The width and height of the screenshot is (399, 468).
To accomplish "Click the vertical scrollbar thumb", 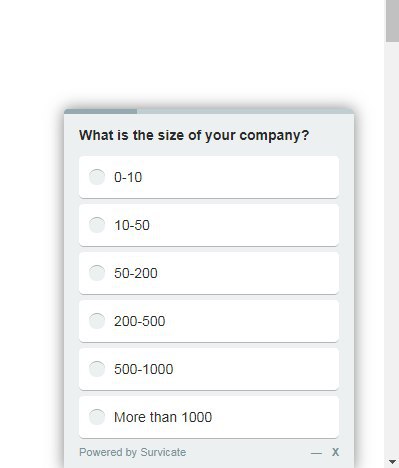I will pos(392,21).
